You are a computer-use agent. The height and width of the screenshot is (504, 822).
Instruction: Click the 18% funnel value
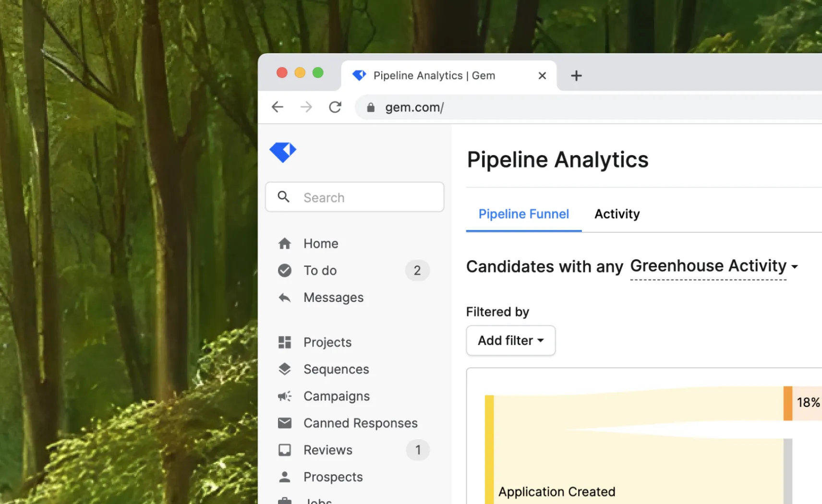809,402
